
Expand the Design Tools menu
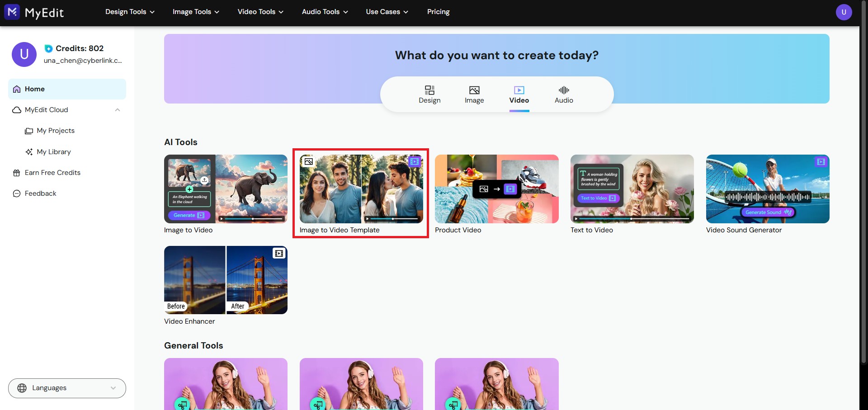tap(130, 12)
